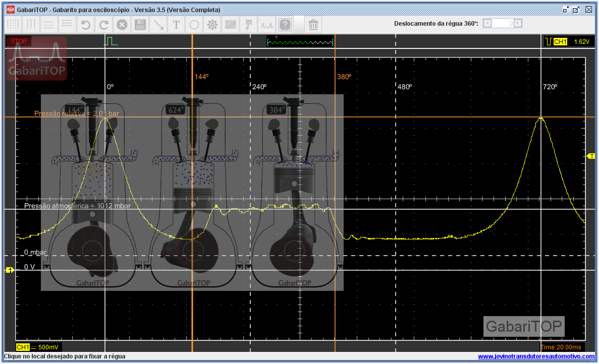Click the 'Pressão atmosférica = 1012 mbar' label
The height and width of the screenshot is (364, 599).
77,206
